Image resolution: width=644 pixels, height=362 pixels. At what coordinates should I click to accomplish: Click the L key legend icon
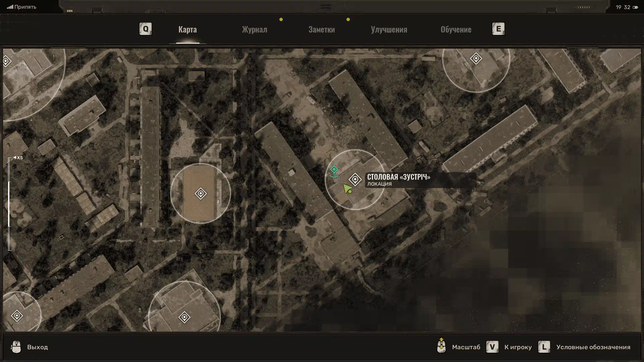[x=544, y=347]
